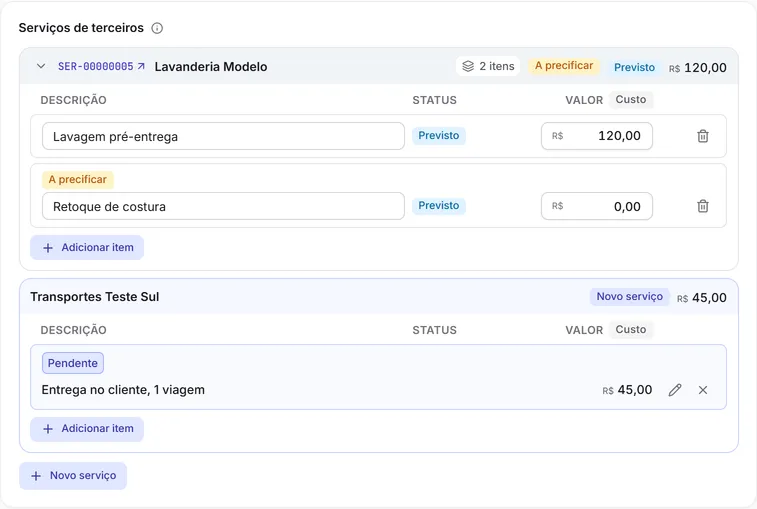Edit the 0,00 value field
757x509 pixels.
(x=597, y=206)
